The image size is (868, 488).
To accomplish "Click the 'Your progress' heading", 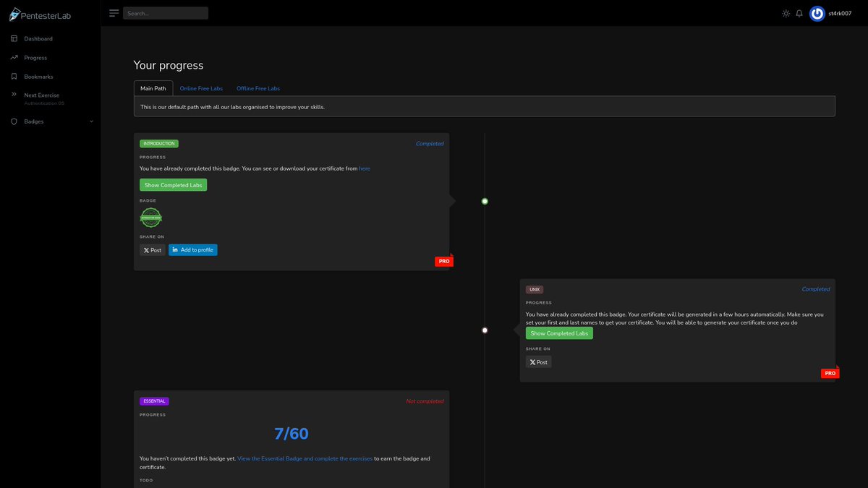I will click(x=169, y=65).
